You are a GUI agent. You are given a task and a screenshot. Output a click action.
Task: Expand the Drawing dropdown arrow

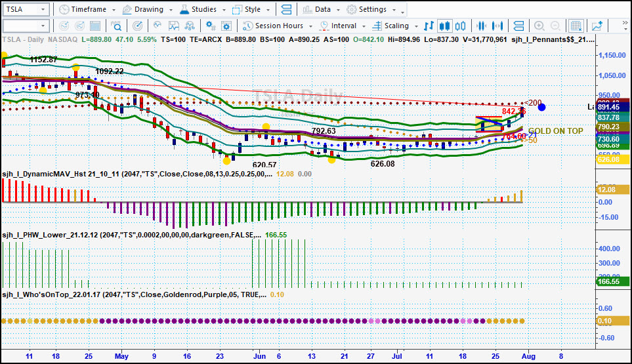pos(171,10)
